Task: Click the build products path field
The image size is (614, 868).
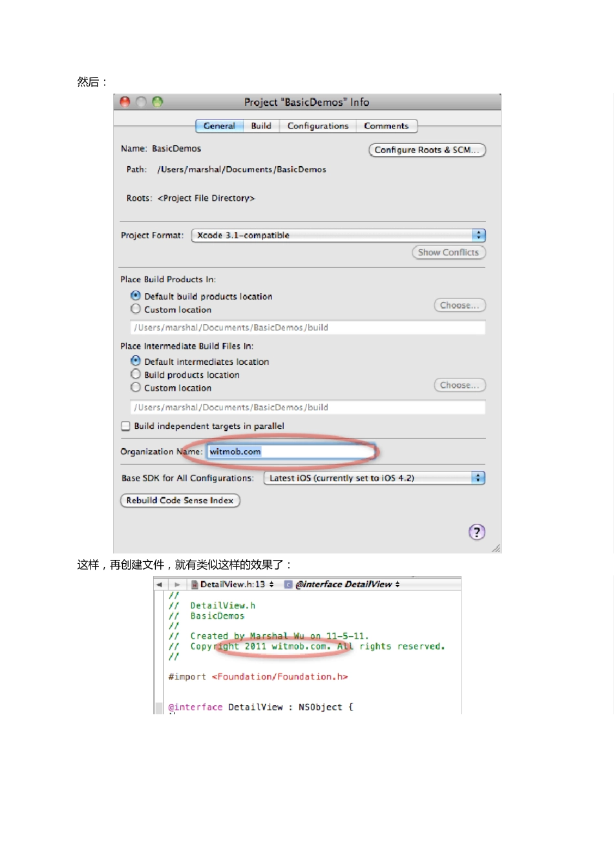Action: 308,327
